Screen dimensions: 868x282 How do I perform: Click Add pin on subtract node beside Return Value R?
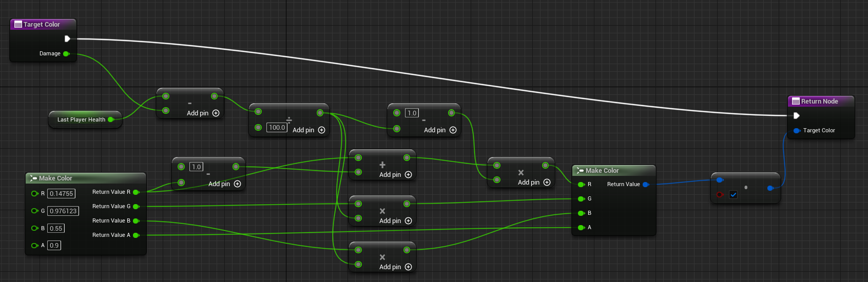click(224, 184)
